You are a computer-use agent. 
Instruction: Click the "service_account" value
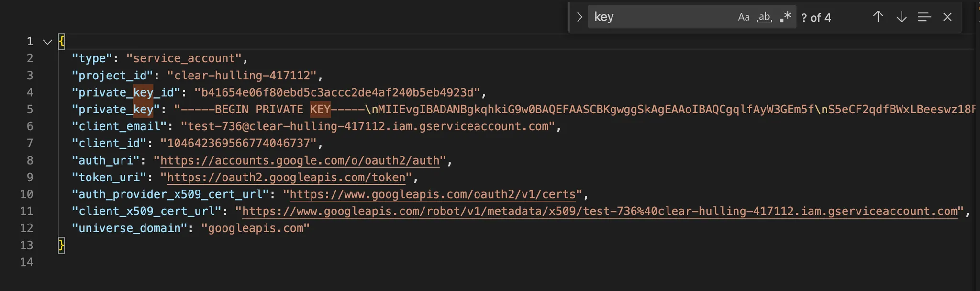click(184, 58)
